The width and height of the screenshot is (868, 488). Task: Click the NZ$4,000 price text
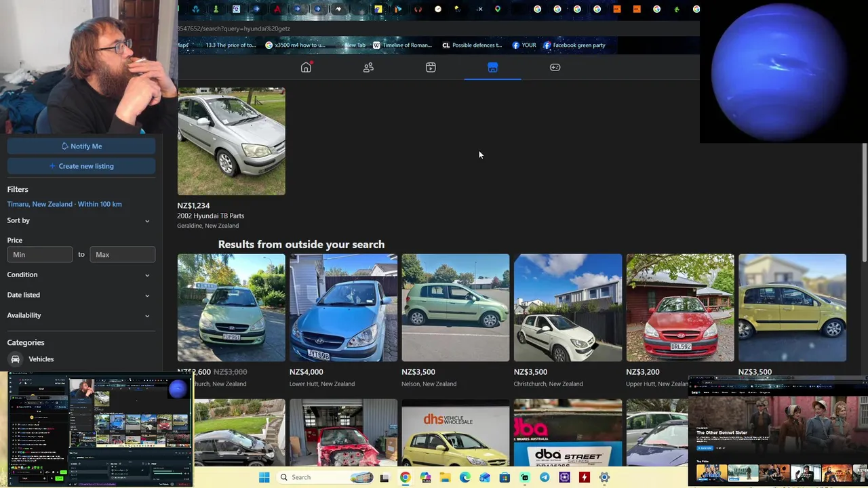[x=307, y=371]
